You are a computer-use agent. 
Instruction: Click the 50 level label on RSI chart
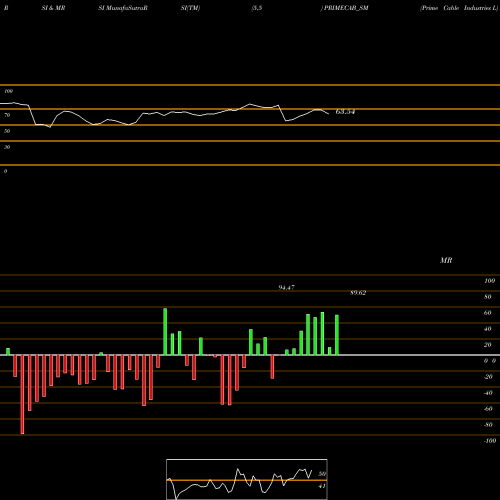(x=7, y=131)
